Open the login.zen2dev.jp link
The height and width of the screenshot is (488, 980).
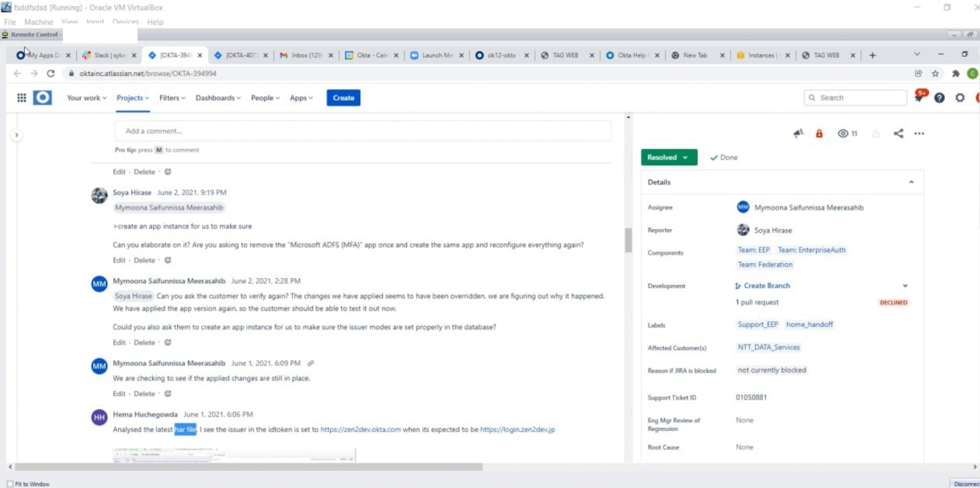pos(518,430)
